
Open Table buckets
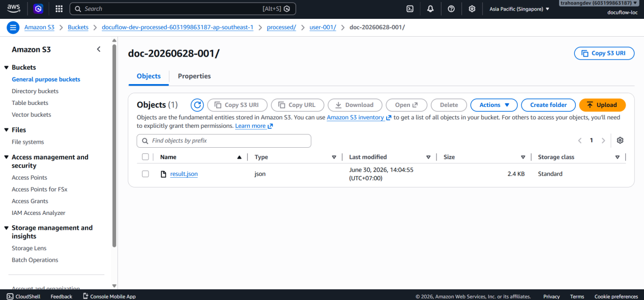click(30, 103)
